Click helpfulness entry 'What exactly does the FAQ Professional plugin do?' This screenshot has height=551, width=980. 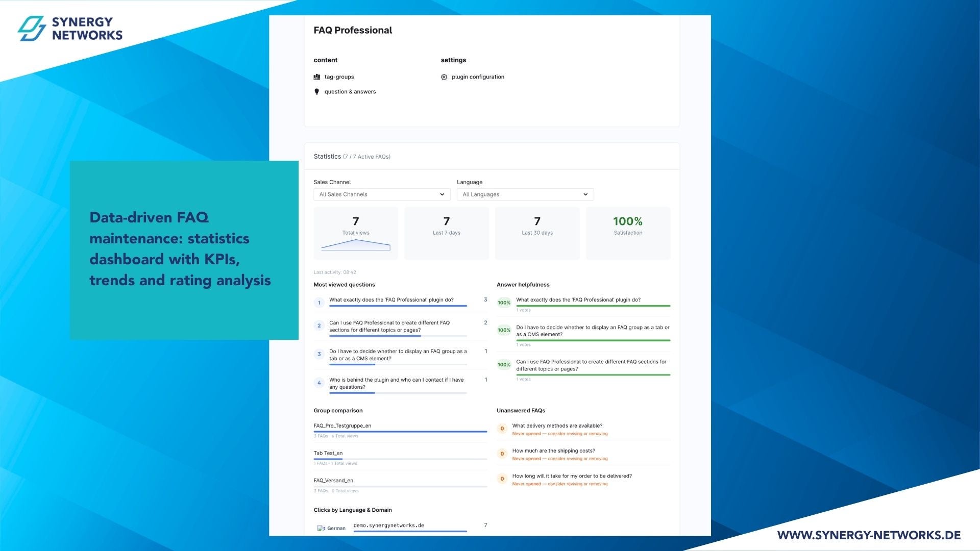(x=578, y=300)
